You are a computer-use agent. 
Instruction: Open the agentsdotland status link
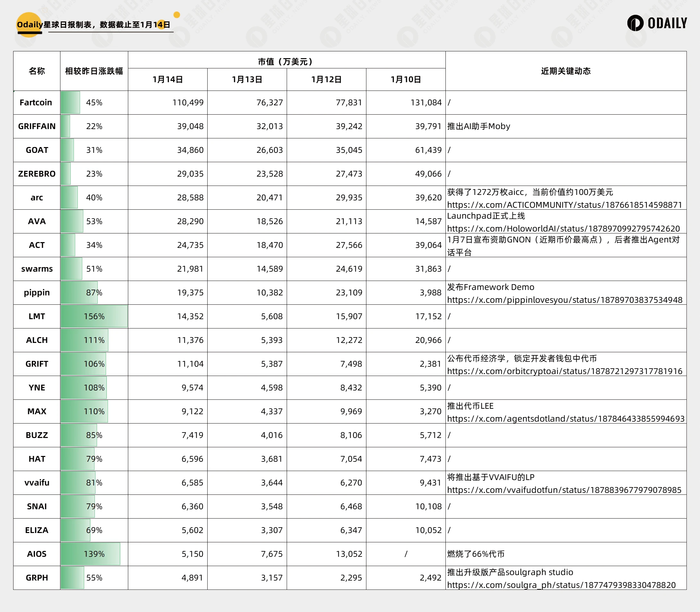pos(565,419)
